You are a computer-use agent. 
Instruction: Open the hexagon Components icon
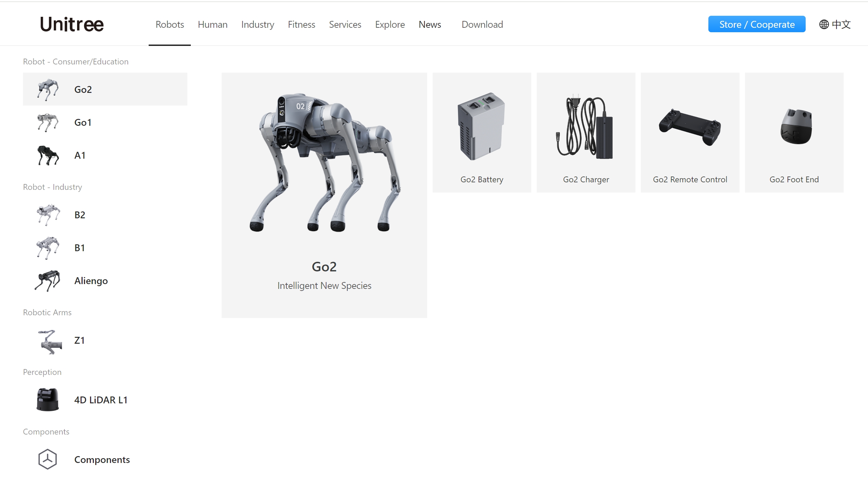(x=48, y=459)
